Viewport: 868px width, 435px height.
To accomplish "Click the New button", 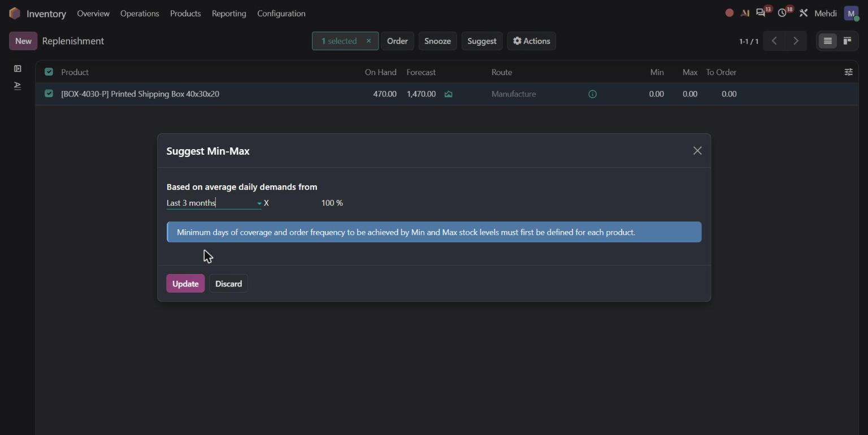I will pos(23,41).
